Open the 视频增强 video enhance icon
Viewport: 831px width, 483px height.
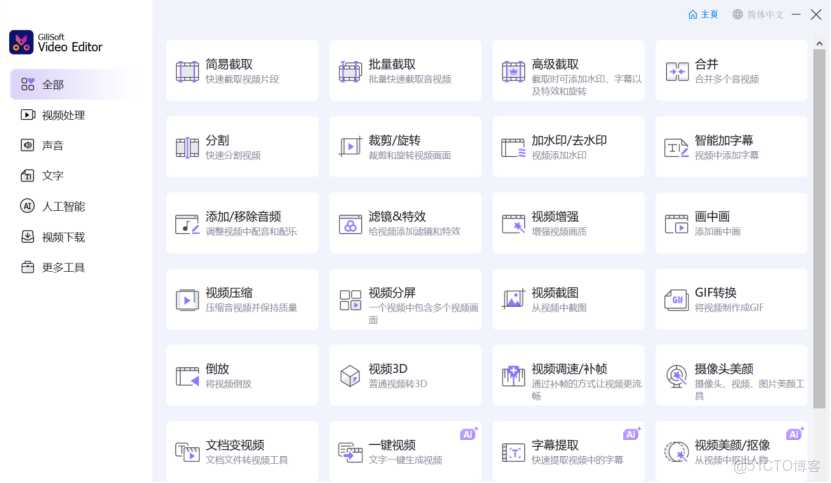click(x=514, y=224)
